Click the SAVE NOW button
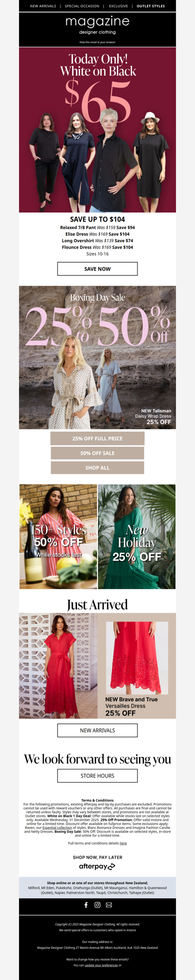This screenshot has width=195, height=980. (x=97, y=269)
